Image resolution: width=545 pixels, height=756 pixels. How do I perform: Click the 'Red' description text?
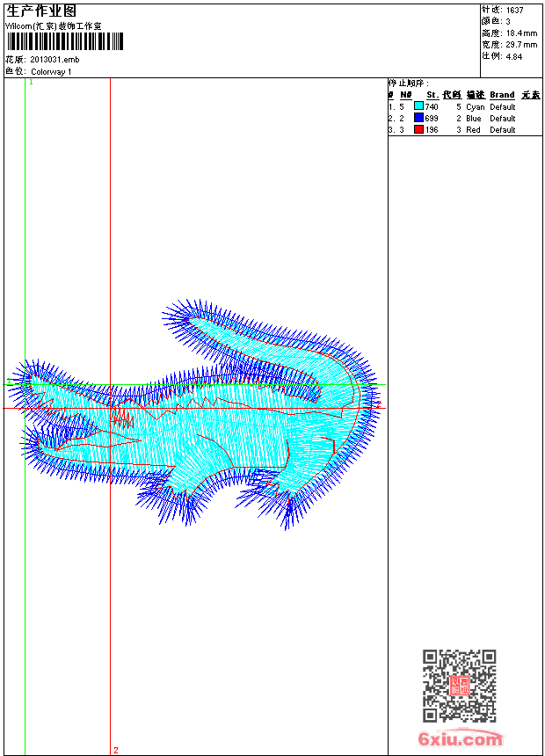pos(473,130)
